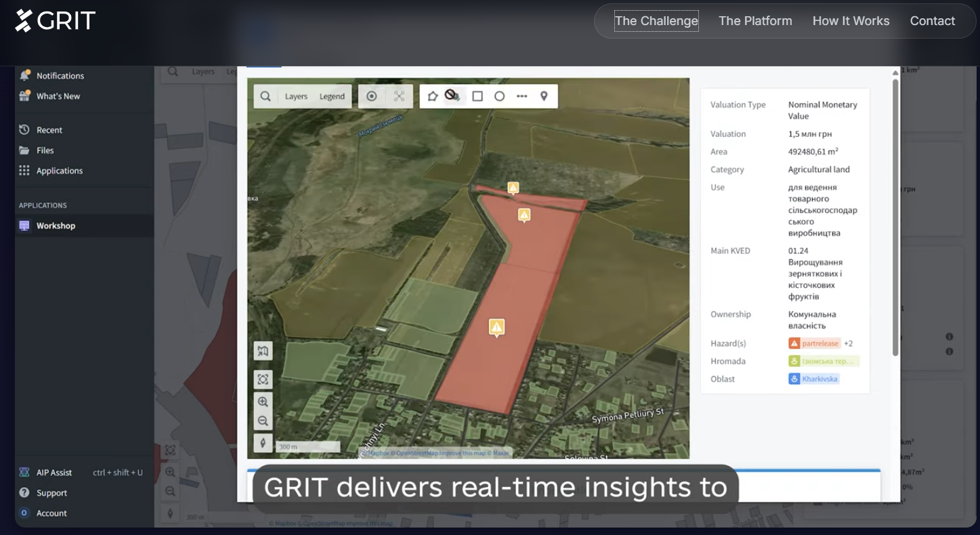
Task: Select the rectangle draw tool
Action: click(x=477, y=96)
